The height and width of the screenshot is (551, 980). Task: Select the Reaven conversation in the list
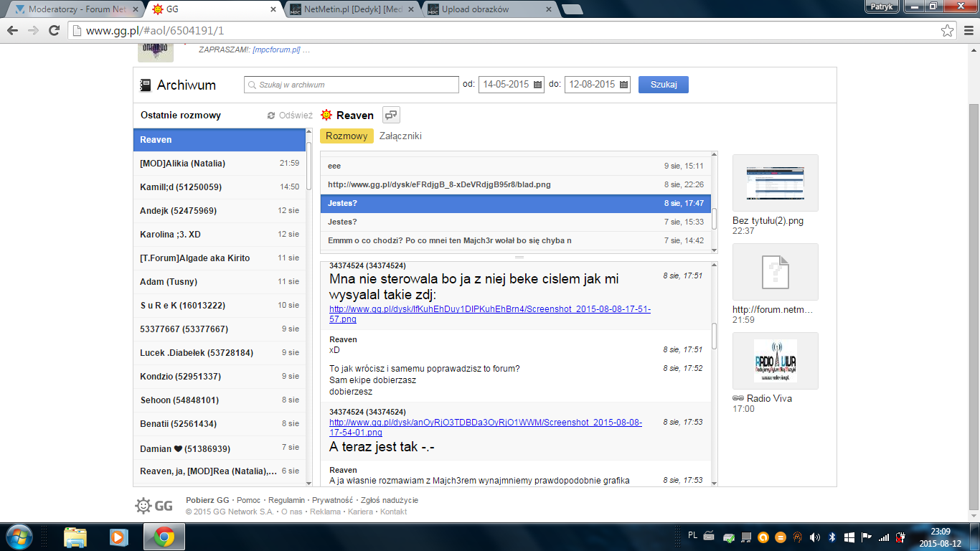(x=220, y=140)
